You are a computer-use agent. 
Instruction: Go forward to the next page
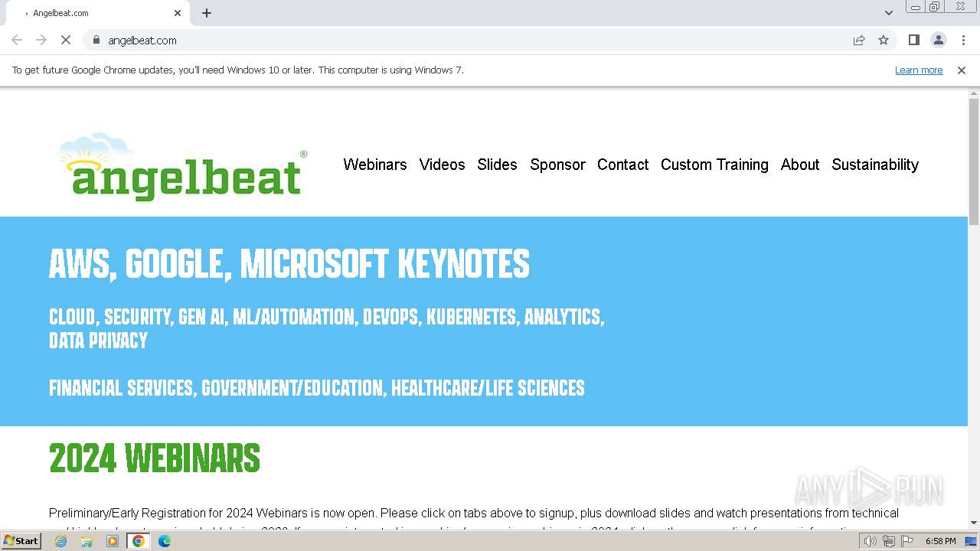pos(41,40)
